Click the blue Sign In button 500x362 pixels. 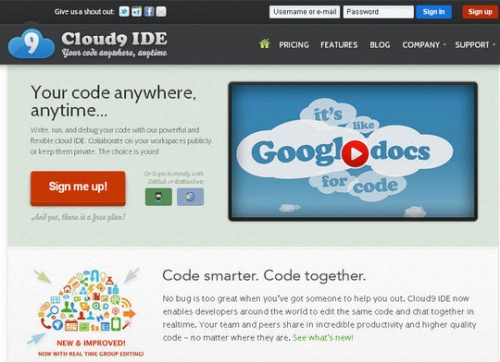[x=434, y=12]
